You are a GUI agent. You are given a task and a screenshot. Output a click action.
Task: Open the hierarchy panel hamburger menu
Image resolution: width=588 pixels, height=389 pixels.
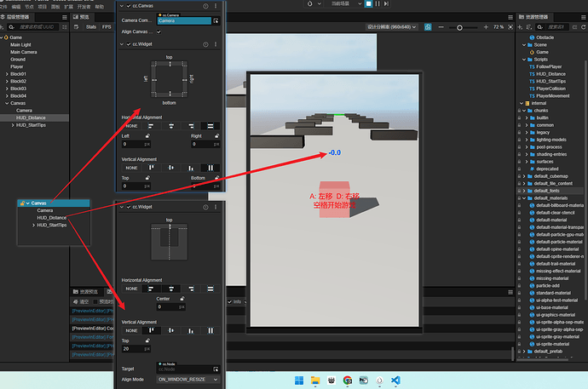[65, 17]
